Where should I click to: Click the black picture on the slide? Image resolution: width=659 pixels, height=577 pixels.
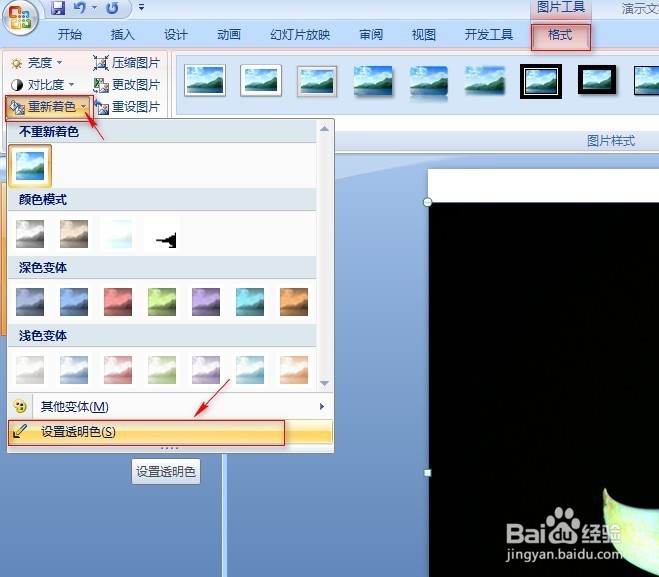coord(544,390)
